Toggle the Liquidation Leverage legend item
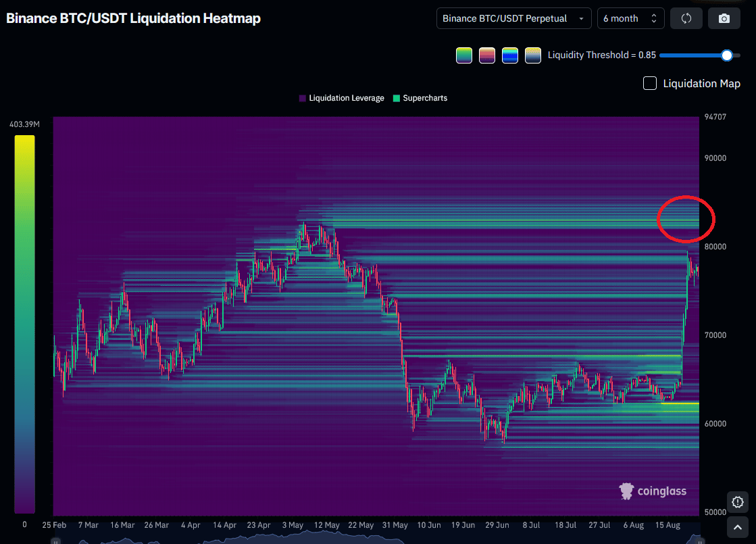The image size is (756, 544). (x=341, y=98)
